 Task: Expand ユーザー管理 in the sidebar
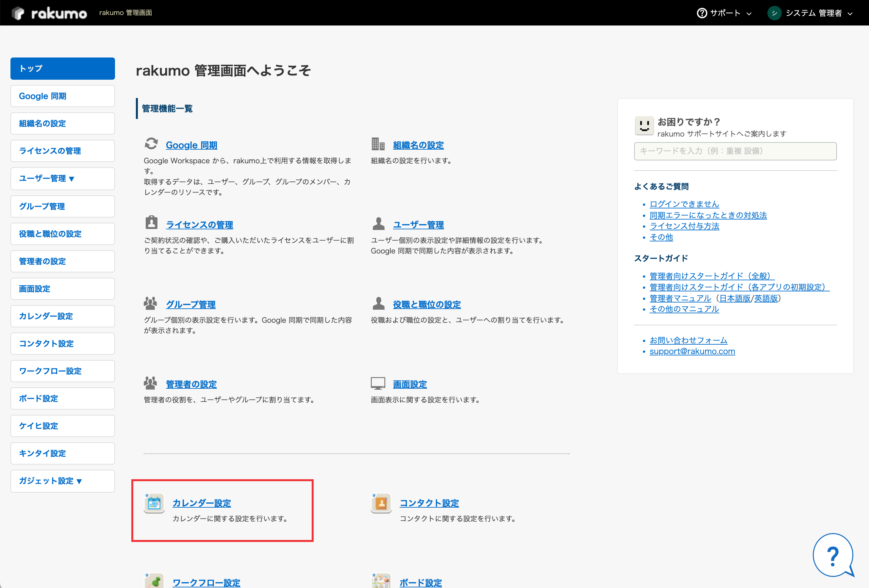tap(62, 178)
